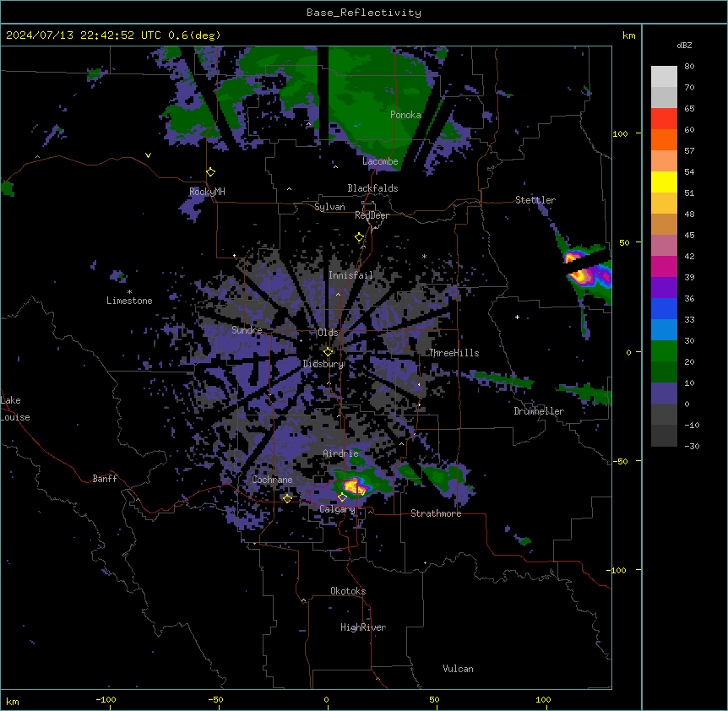Screen dimensions: 728x711
Task: Select the Lacombe label
Action: pyautogui.click(x=380, y=161)
